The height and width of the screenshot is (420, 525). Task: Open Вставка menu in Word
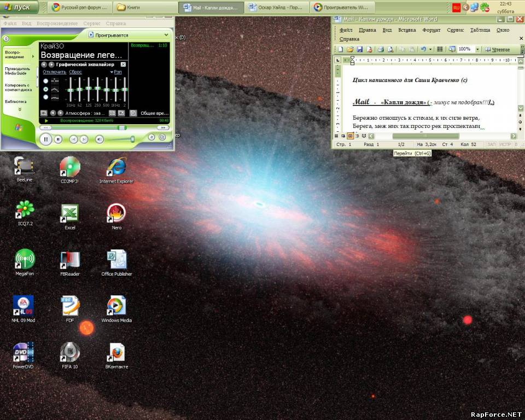point(407,30)
